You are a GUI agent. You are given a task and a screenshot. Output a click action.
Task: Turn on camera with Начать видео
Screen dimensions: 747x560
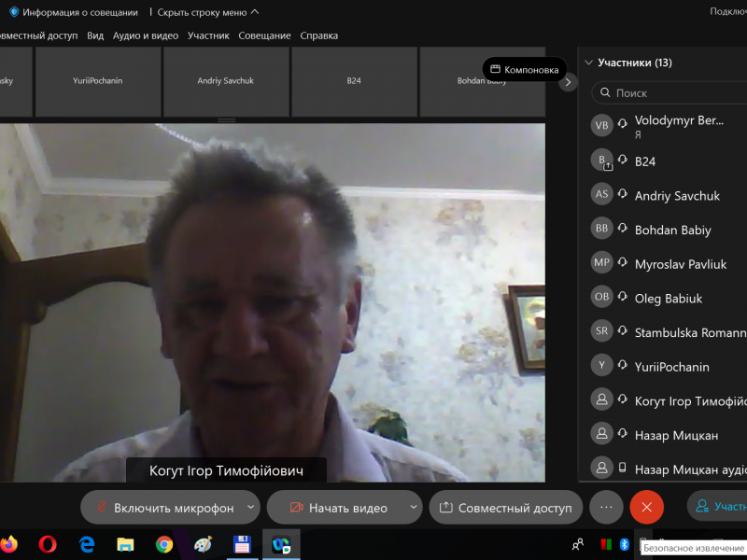[x=336, y=508]
